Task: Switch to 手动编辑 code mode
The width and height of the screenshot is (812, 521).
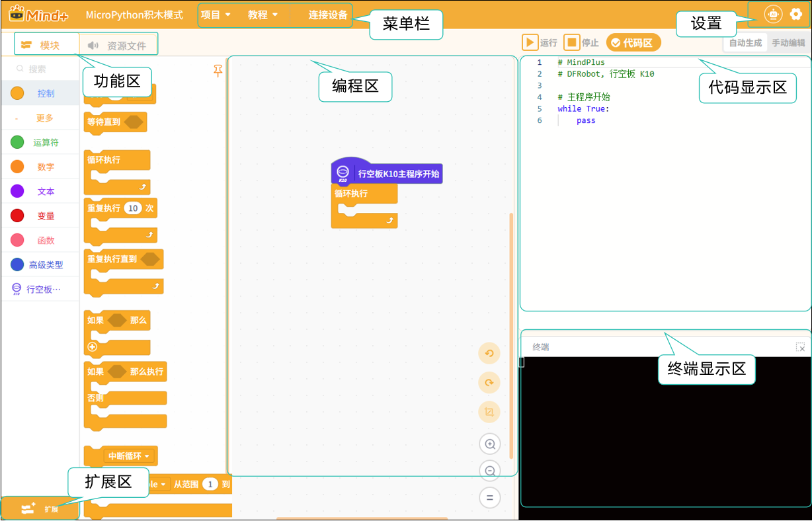Action: [789, 43]
